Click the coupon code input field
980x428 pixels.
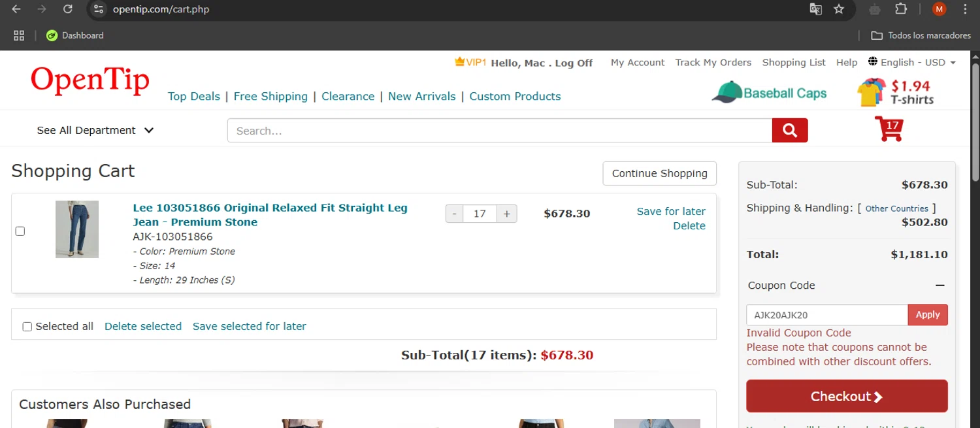[826, 315]
